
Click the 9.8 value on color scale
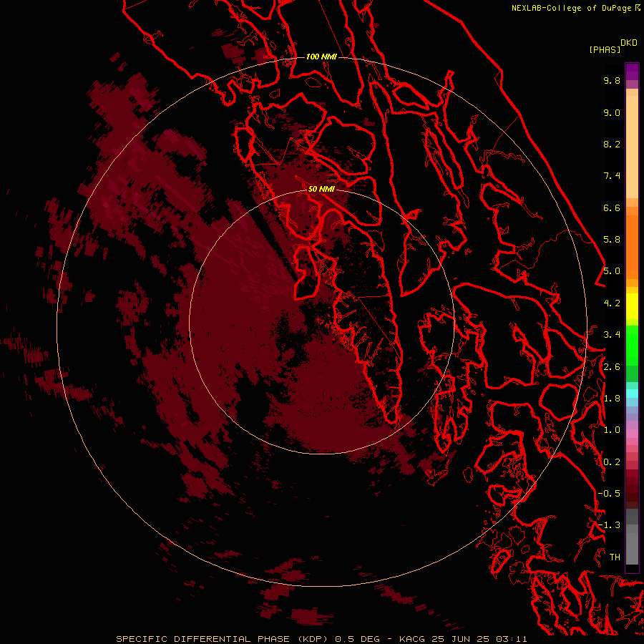612,80
